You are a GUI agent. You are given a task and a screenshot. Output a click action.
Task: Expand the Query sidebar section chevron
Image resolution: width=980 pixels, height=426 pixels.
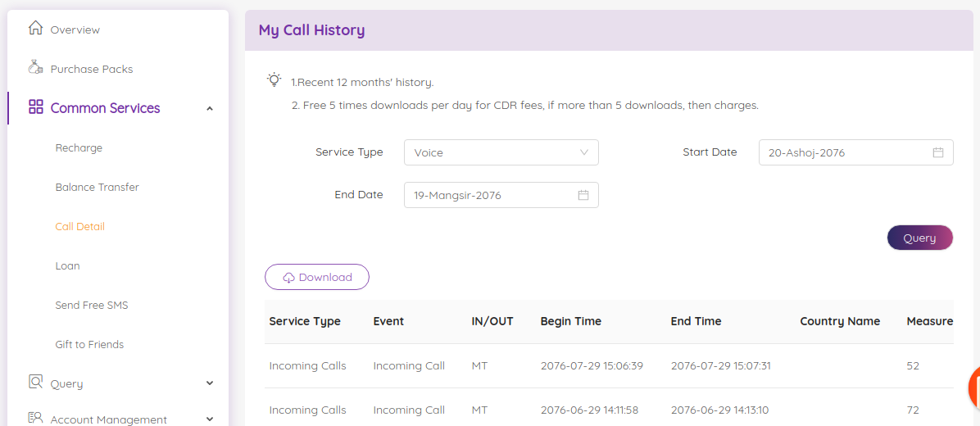coord(210,383)
